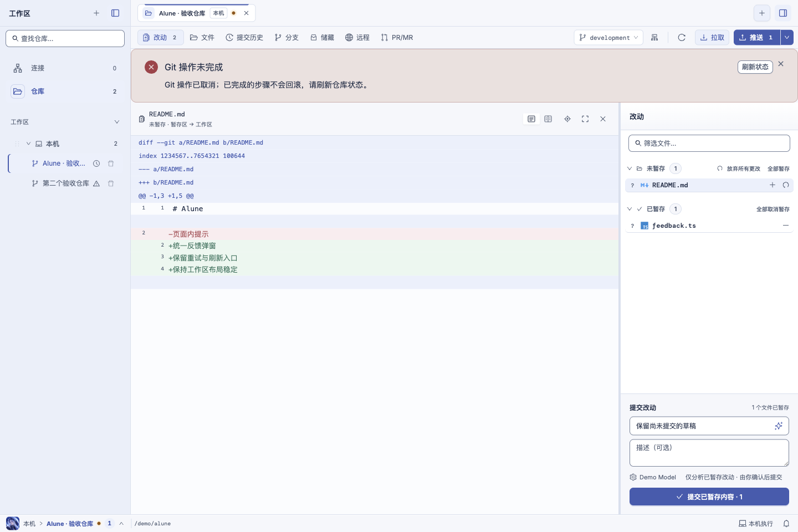The image size is (798, 532).
Task: Click 全部取消暂存
Action: (x=773, y=209)
